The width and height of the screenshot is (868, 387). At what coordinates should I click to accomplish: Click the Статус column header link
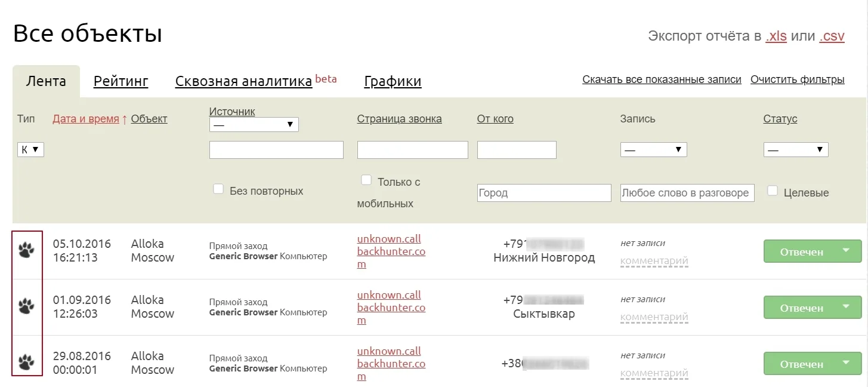(x=780, y=119)
